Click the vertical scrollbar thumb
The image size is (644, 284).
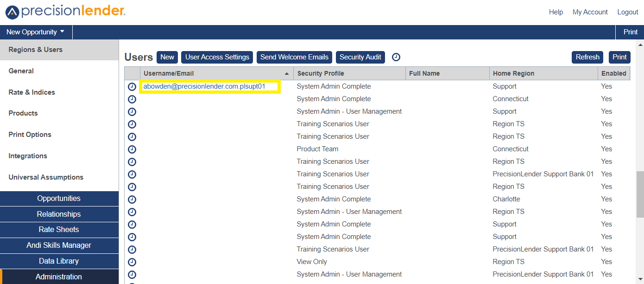click(640, 194)
